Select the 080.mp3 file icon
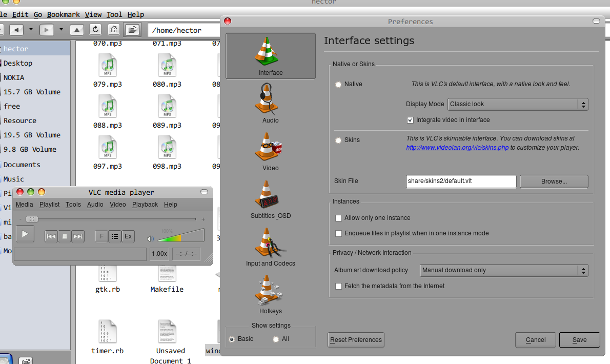610x364 pixels. point(167,65)
